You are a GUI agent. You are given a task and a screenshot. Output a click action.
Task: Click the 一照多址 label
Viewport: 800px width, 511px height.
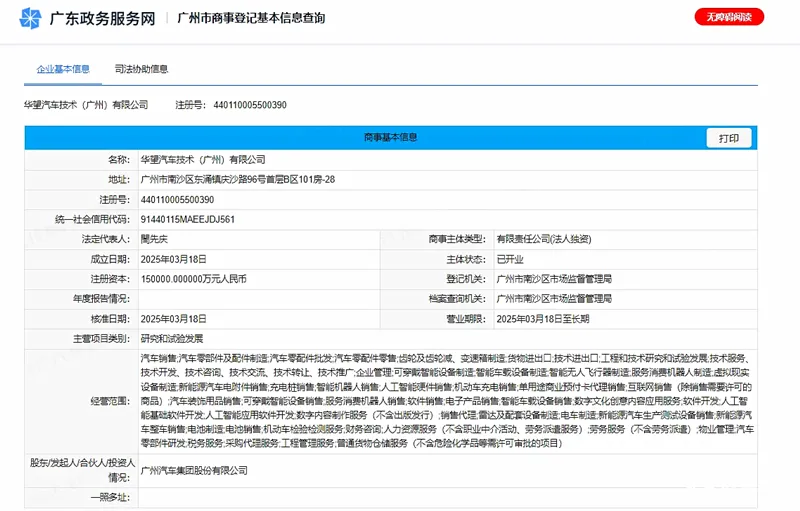[110, 497]
